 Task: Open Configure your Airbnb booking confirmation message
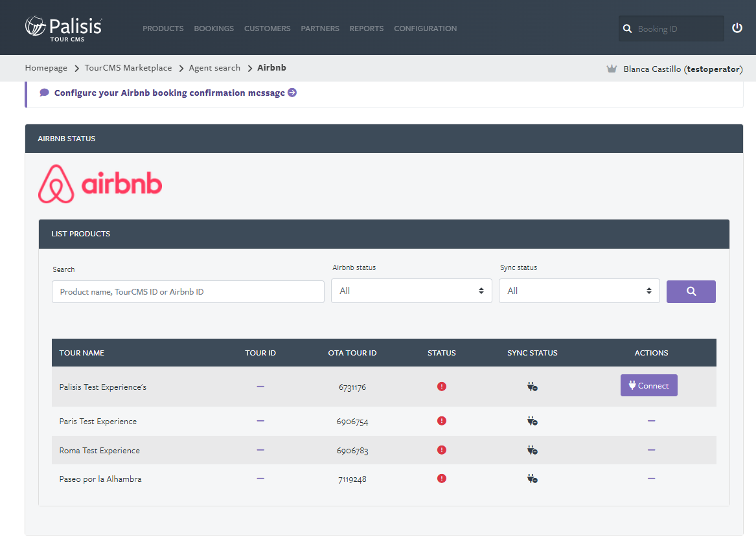[x=169, y=93]
